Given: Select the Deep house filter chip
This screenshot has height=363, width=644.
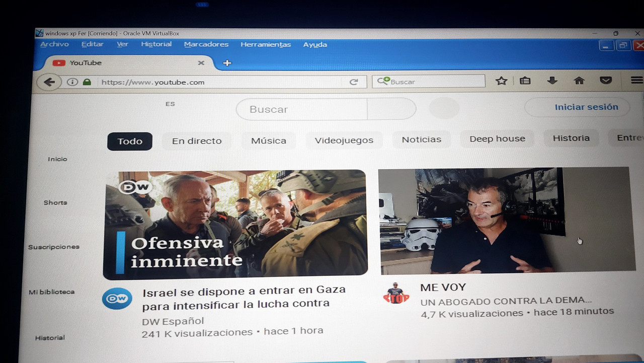Looking at the screenshot, I should (x=497, y=138).
